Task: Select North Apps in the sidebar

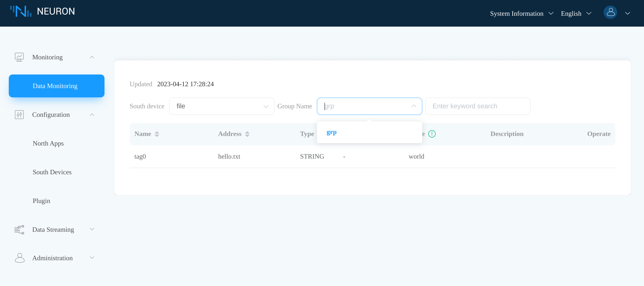Action: pos(48,143)
